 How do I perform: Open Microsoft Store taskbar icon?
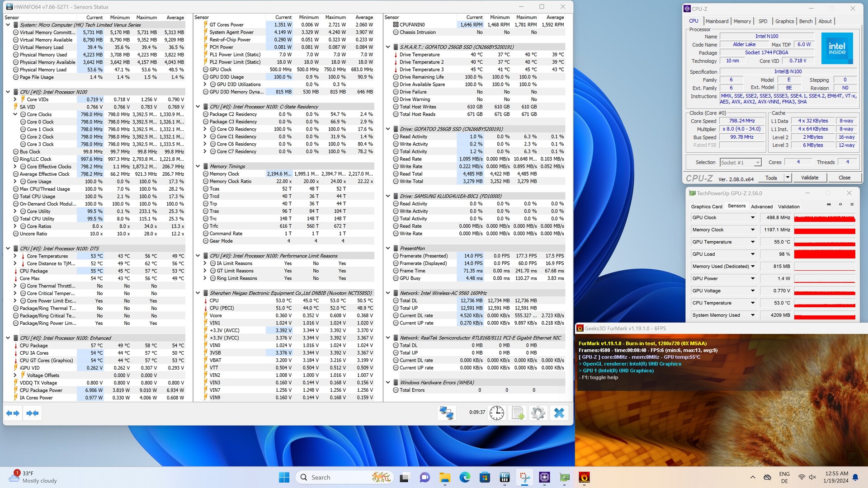485,477
